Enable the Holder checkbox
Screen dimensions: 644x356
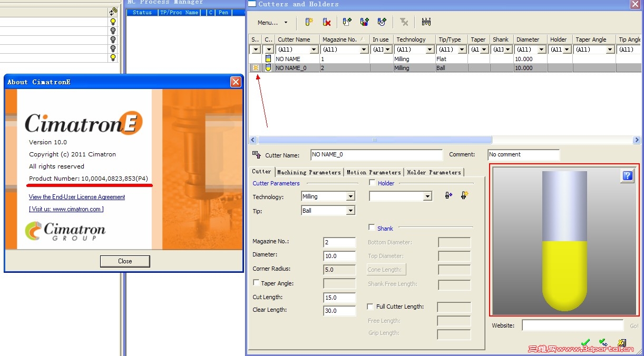pyautogui.click(x=373, y=183)
